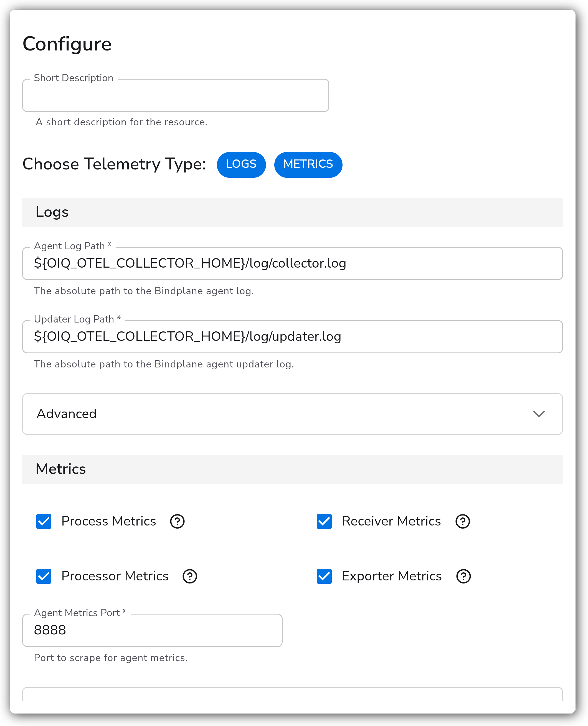Open help for Receiver Metrics
Viewport: 588px width, 726px height.
point(462,521)
